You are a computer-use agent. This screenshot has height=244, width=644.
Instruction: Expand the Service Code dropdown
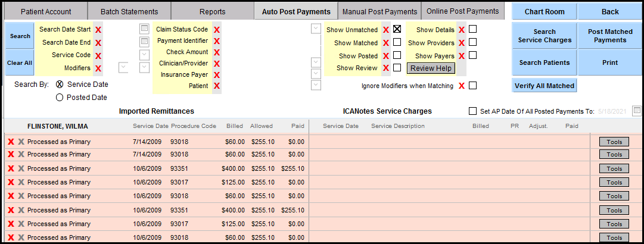tap(144, 55)
